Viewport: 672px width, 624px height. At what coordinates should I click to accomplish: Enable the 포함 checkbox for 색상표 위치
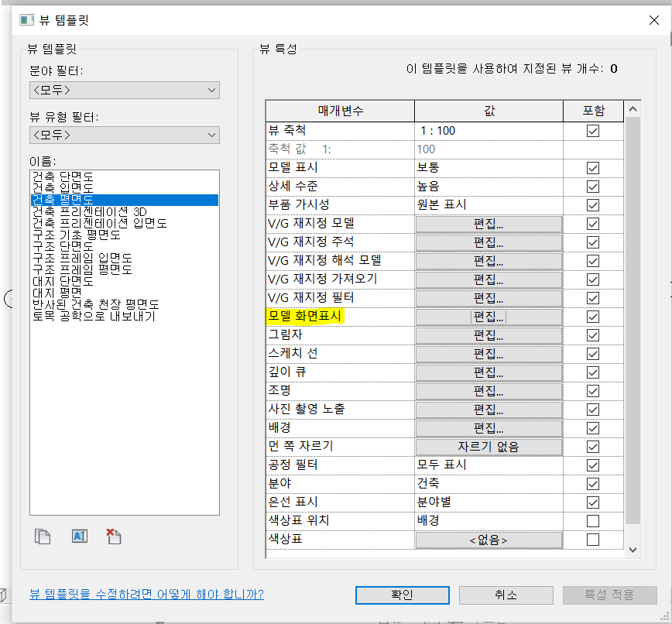pos(593,521)
